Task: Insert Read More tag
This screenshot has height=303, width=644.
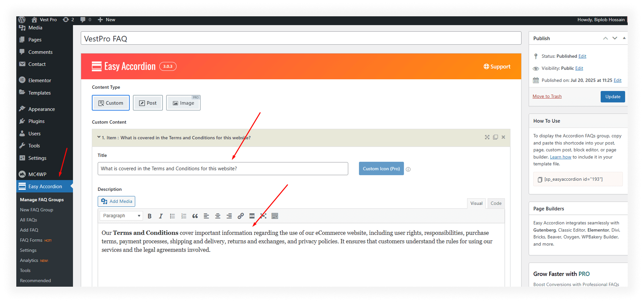Action: click(252, 216)
